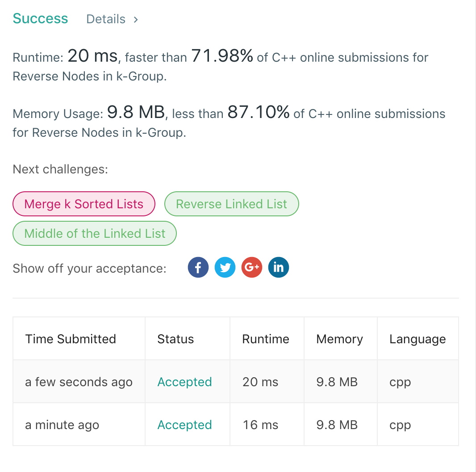Screen dimensions: 476x472
Task: Share acceptance via Twitter icon
Action: point(225,268)
